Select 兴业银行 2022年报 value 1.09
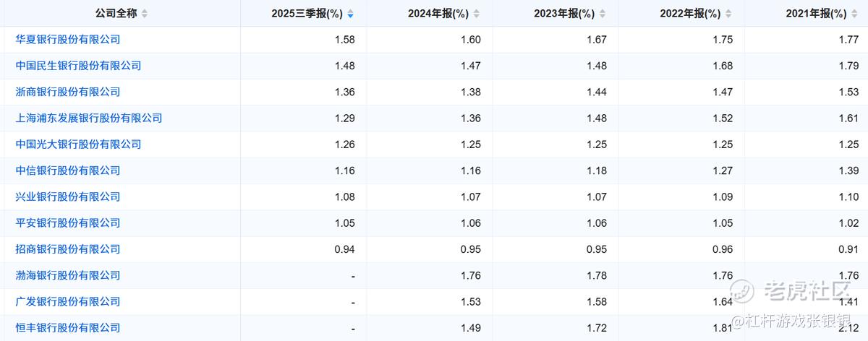Image resolution: width=868 pixels, height=341 pixels. click(723, 197)
